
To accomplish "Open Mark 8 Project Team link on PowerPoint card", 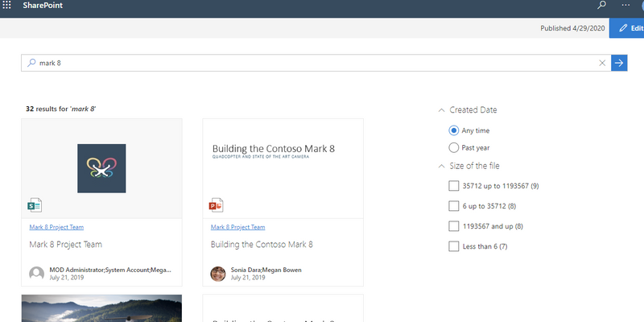I will (x=237, y=227).
